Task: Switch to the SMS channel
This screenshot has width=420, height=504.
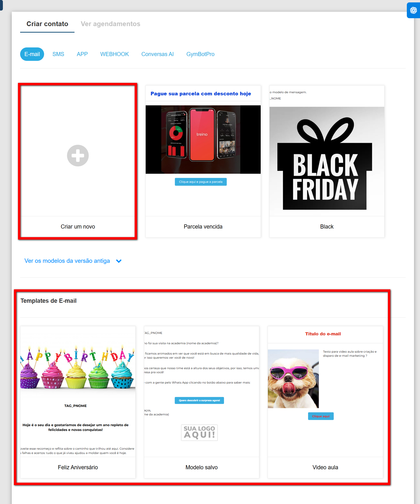Action: point(58,54)
